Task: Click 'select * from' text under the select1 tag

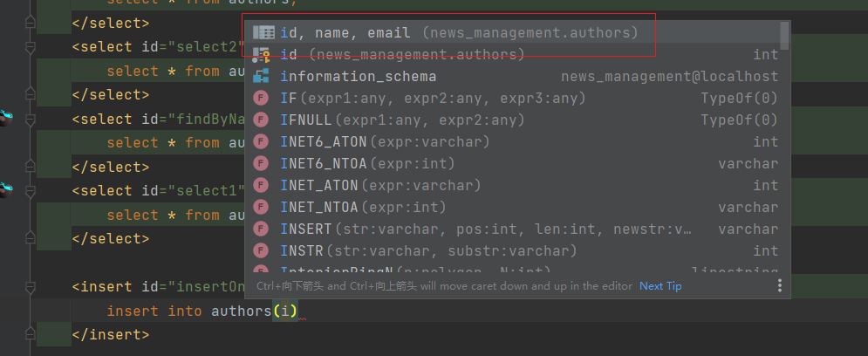Action: pyautogui.click(x=163, y=215)
